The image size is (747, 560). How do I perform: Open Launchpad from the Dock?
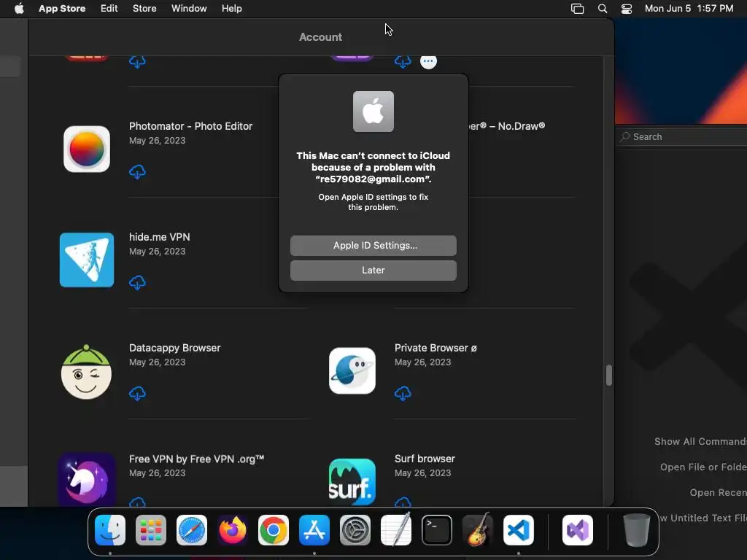click(151, 530)
